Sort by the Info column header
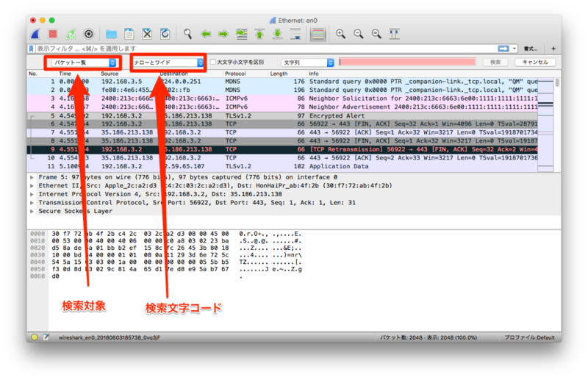 point(314,74)
